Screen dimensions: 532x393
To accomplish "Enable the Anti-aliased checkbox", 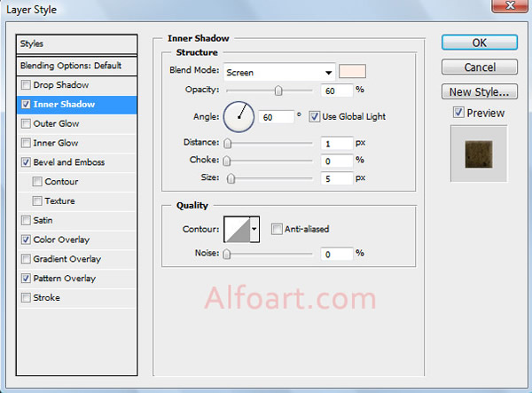I will [x=277, y=229].
